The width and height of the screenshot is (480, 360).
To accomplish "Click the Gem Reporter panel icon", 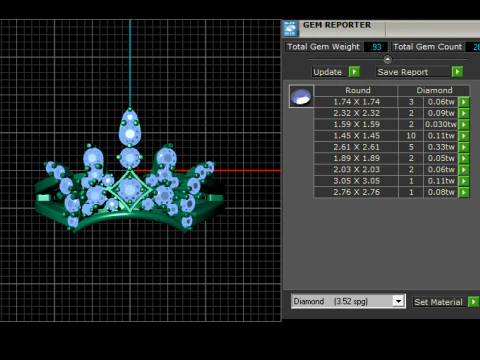I will (290, 28).
